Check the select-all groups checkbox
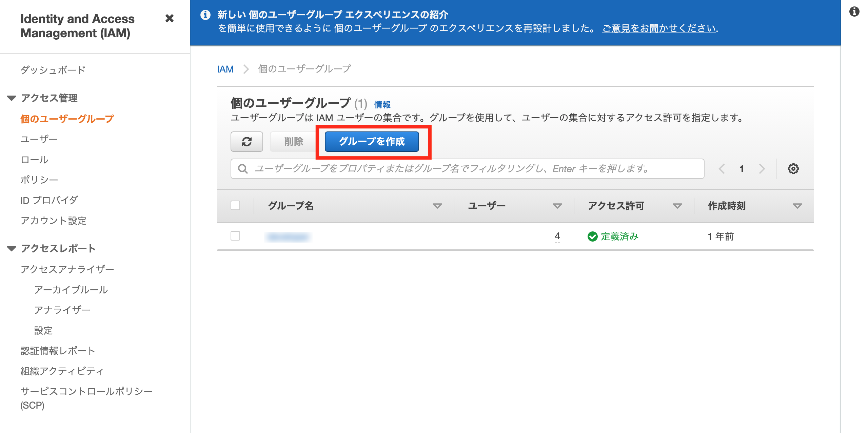Viewport: 868px width, 433px height. point(235,205)
